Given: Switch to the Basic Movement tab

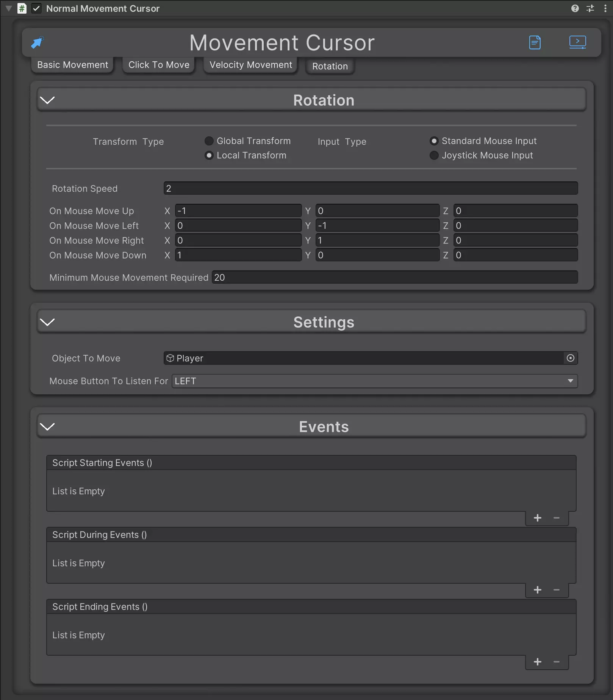Looking at the screenshot, I should 72,65.
